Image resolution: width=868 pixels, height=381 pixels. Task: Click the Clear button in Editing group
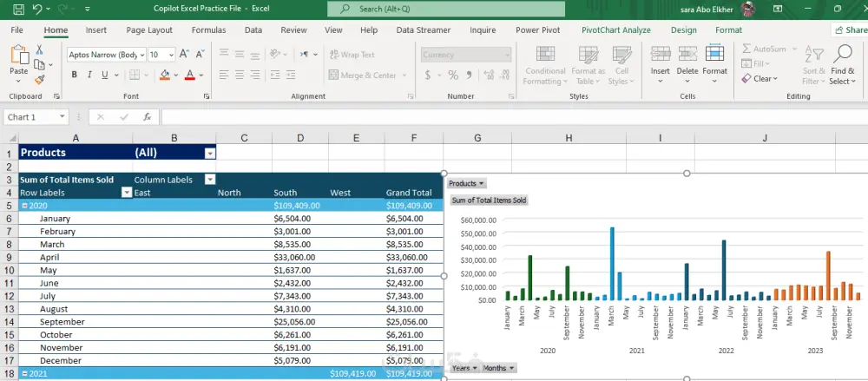click(760, 78)
